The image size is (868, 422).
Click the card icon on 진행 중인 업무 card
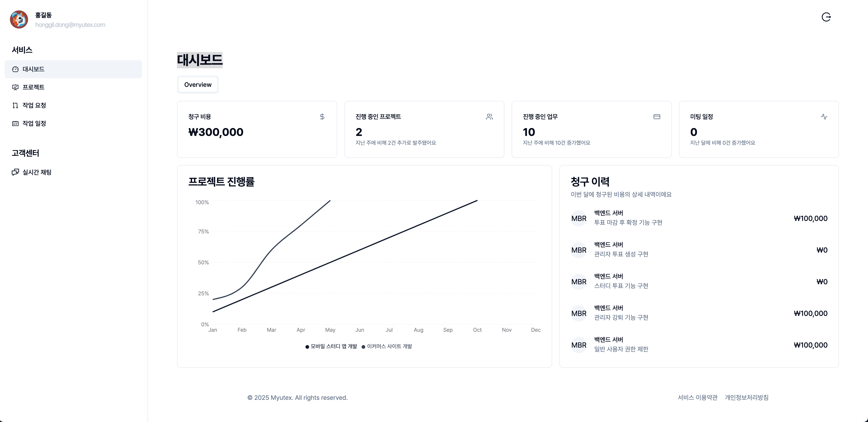[657, 116]
